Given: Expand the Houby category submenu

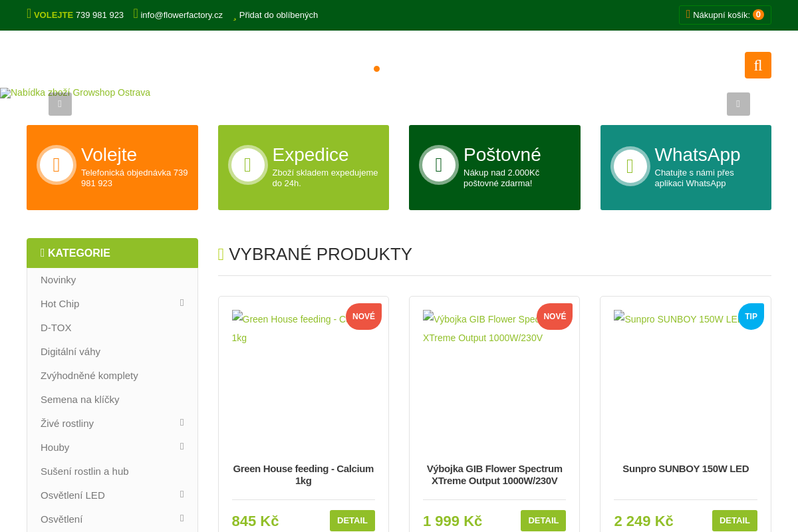Looking at the screenshot, I should pos(182,447).
